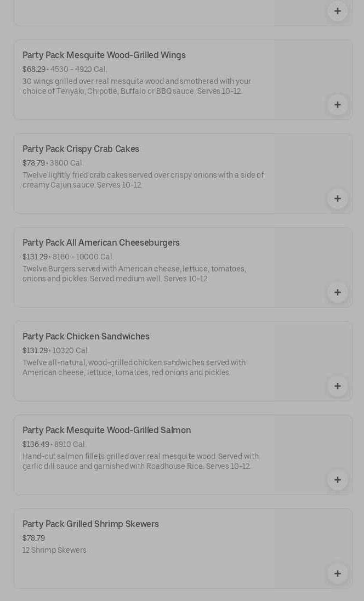Click the $136.49 salmon price
364x601 pixels.
tap(36, 445)
